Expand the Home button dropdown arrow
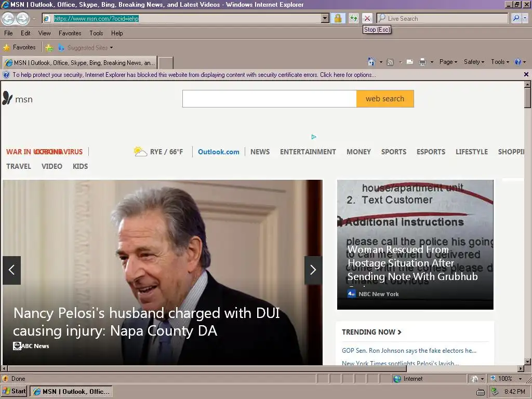 381,62
